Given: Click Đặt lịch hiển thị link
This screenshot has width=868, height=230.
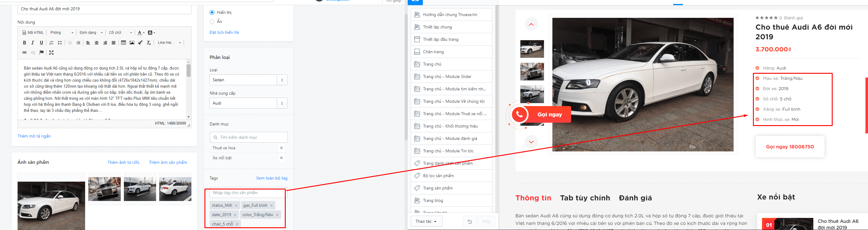Looking at the screenshot, I should [x=224, y=32].
